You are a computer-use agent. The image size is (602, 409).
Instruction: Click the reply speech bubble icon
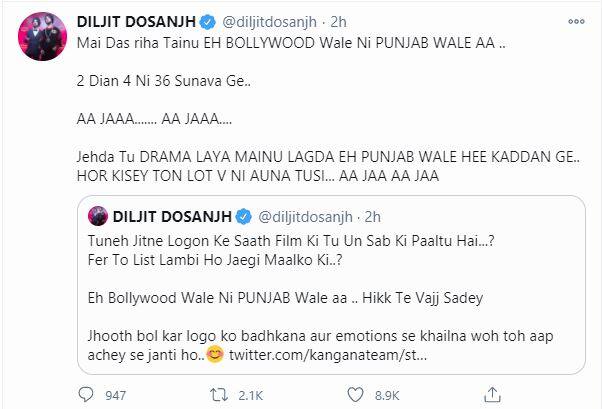[x=85, y=395]
